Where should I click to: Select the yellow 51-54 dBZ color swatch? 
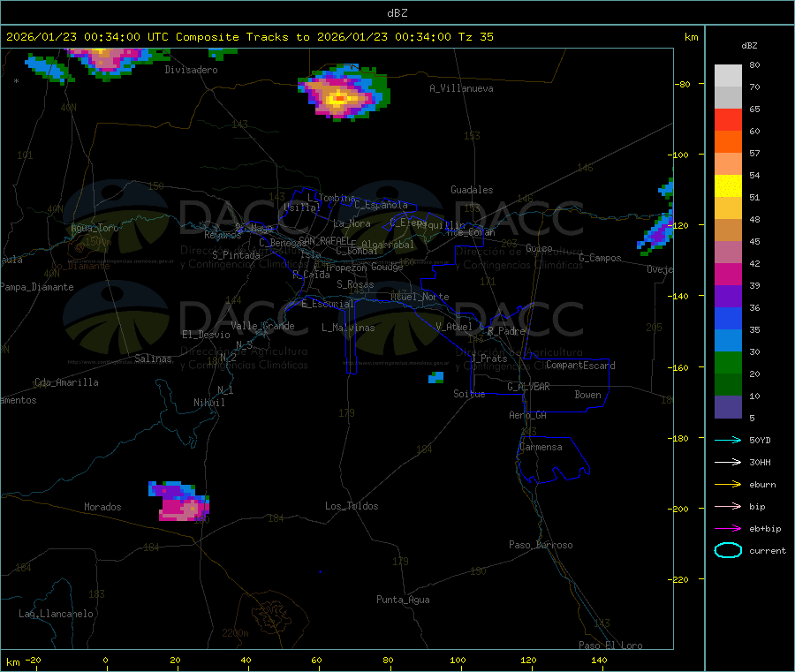coord(728,186)
